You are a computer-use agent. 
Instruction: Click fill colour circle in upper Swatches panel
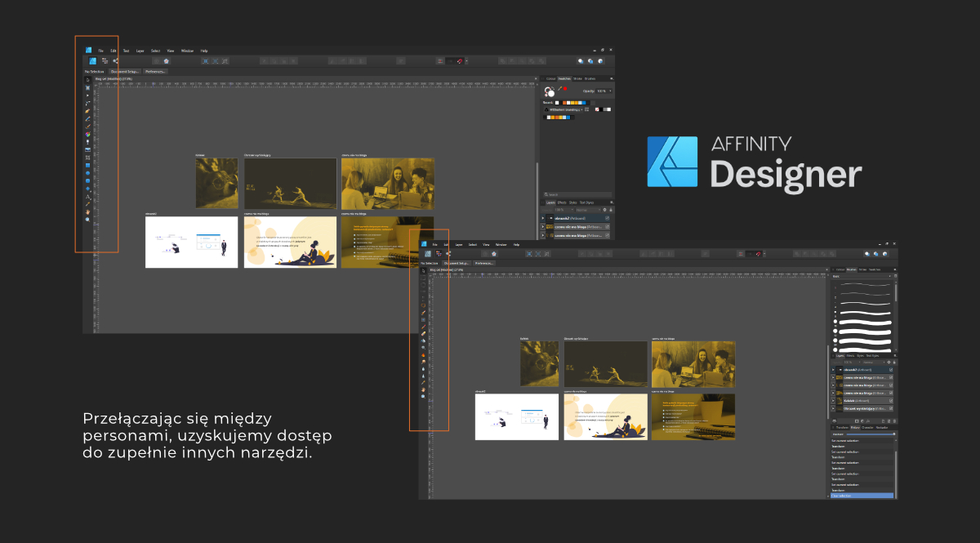point(550,93)
